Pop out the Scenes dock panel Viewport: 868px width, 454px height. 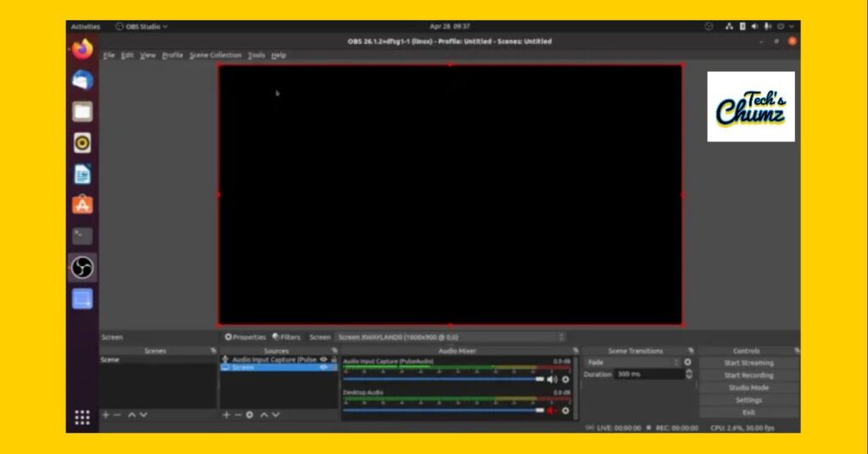tap(213, 351)
